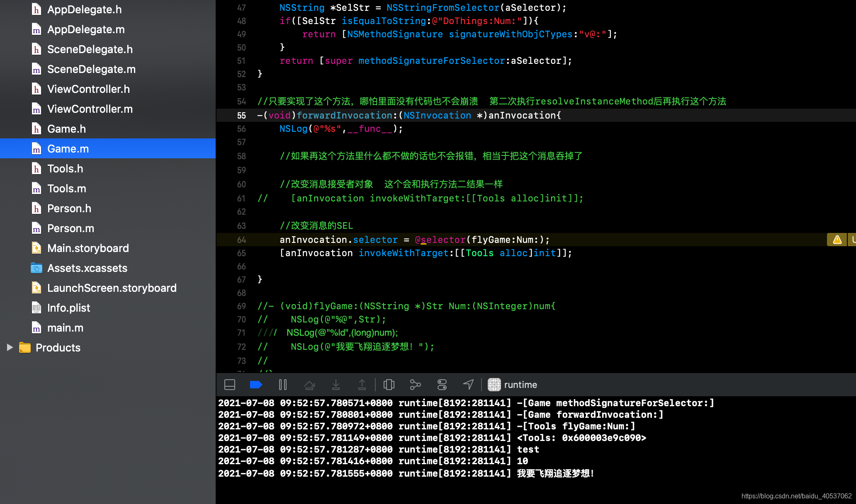Viewport: 856px width, 504px height.
Task: Open Tools.h file
Action: pos(65,169)
